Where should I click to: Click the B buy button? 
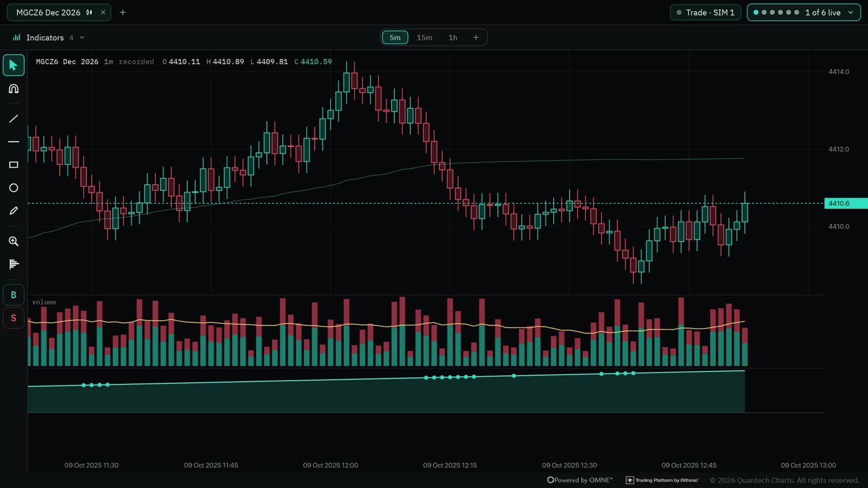click(x=14, y=295)
